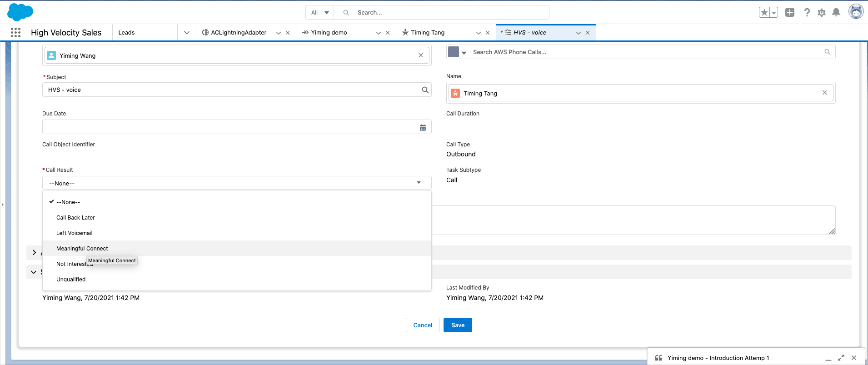The image size is (868, 365).
Task: Close the Yiming demo docked panel
Action: 854,358
